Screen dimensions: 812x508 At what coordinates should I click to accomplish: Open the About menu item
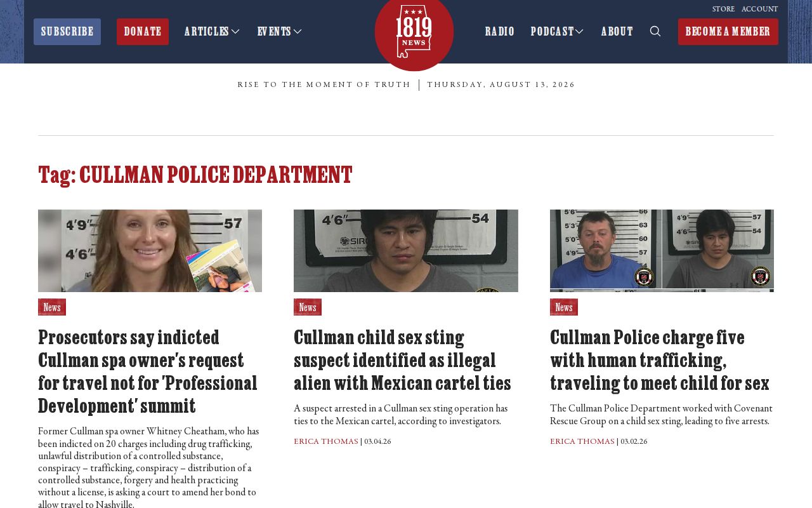pos(617,32)
